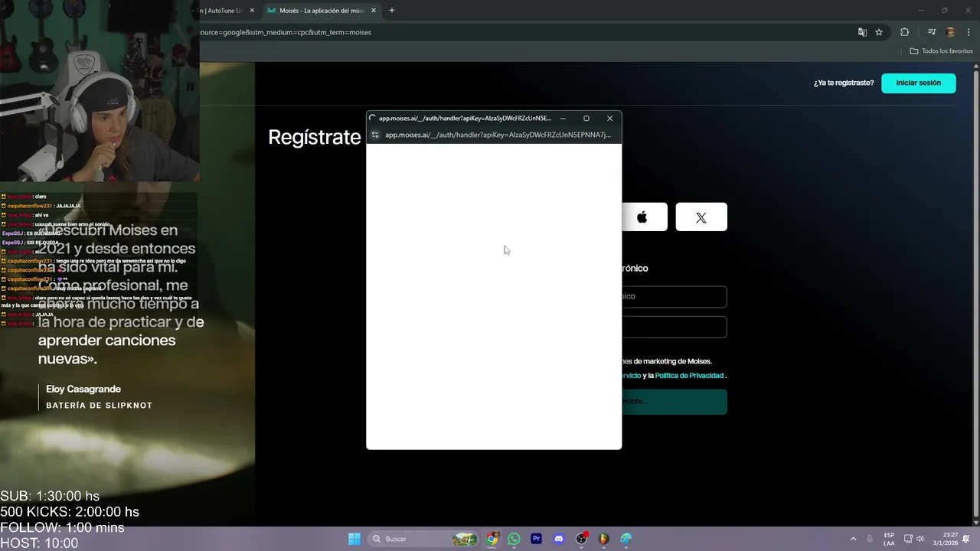Open the notifications bell icon

pyautogui.click(x=966, y=539)
